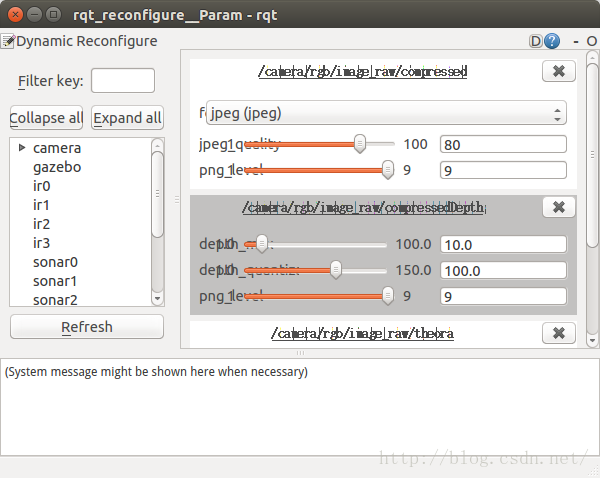
Task: Expand the camera tree node
Action: pyautogui.click(x=22, y=148)
